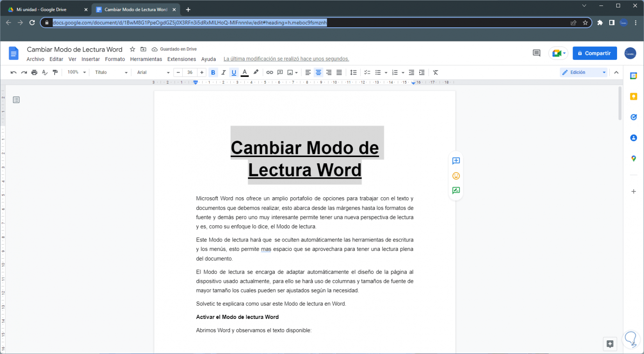Increase font size with plus button
Viewport: 644px width, 354px height.
tap(202, 72)
